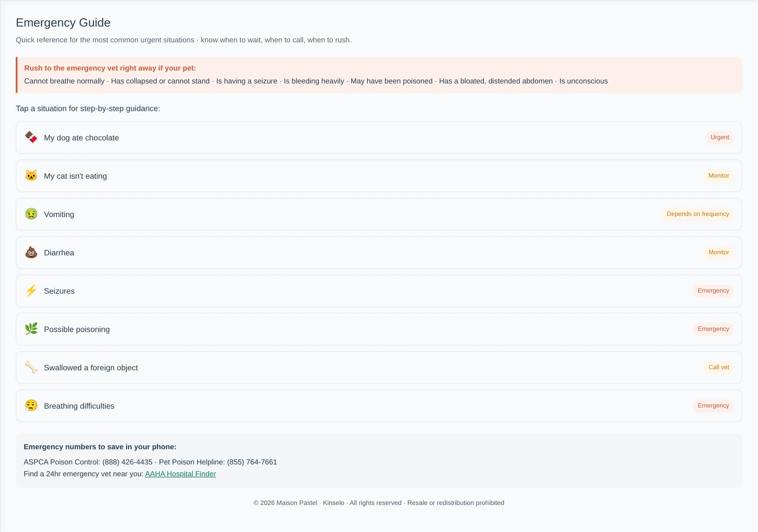The image size is (758, 532).
Task: Click the cat face icon
Action: point(31,176)
